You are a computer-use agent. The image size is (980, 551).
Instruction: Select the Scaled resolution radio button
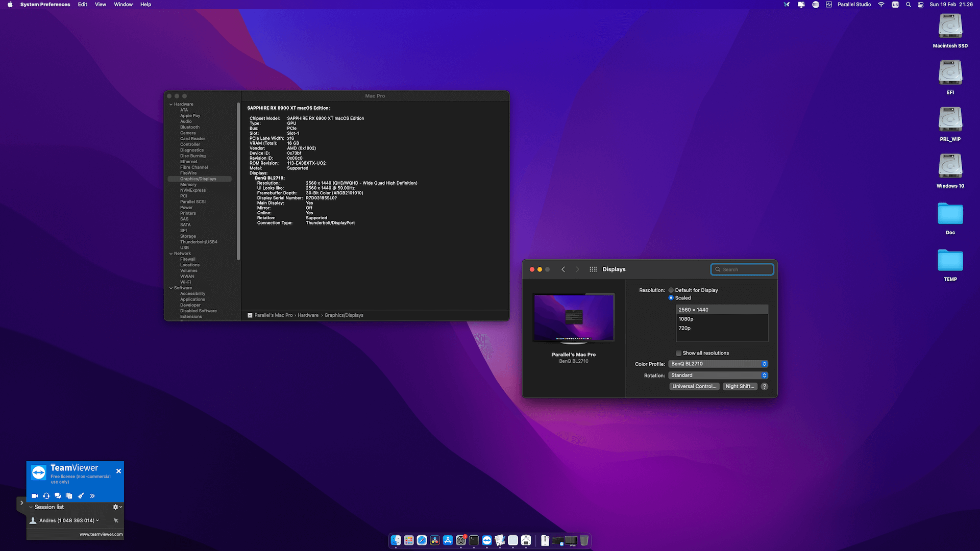coord(671,298)
